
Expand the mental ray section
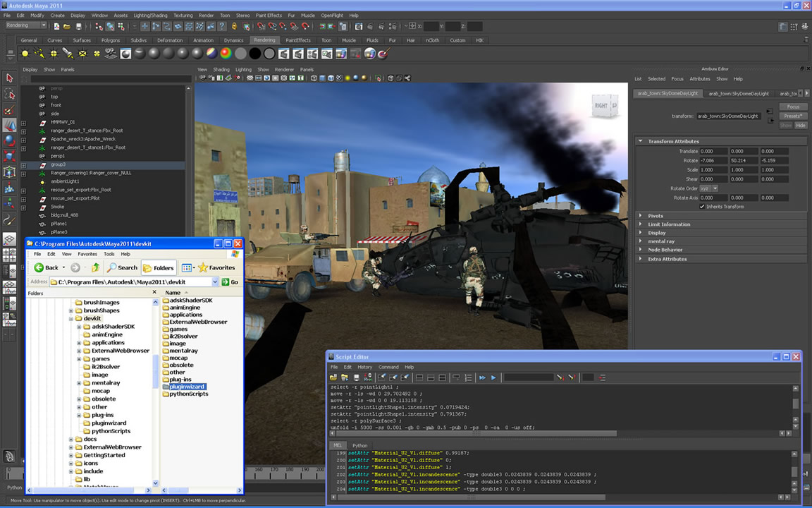(640, 241)
